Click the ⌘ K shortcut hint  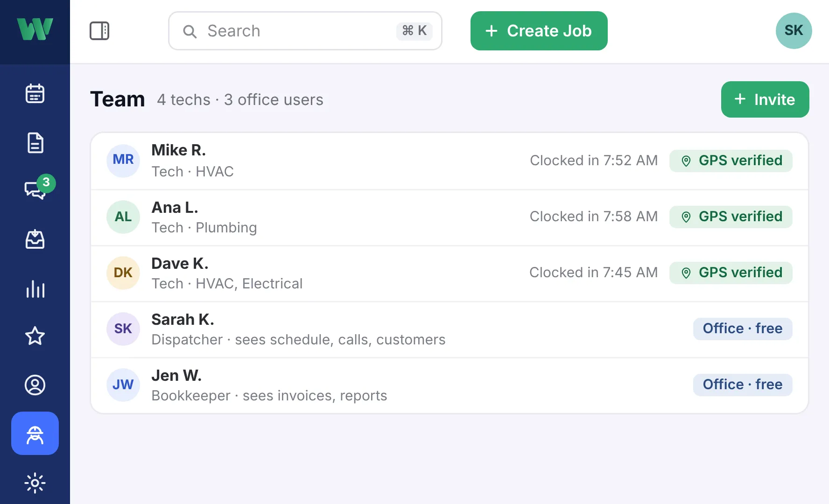point(414,31)
